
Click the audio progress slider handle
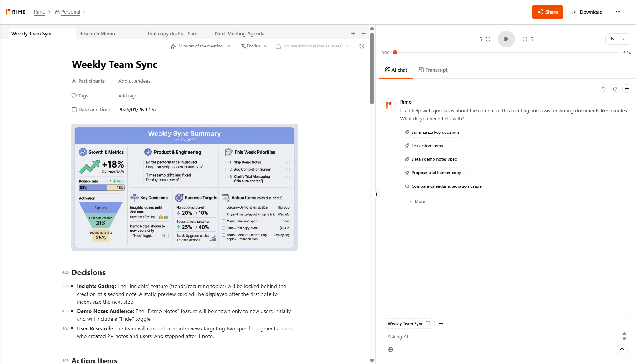pyautogui.click(x=395, y=52)
